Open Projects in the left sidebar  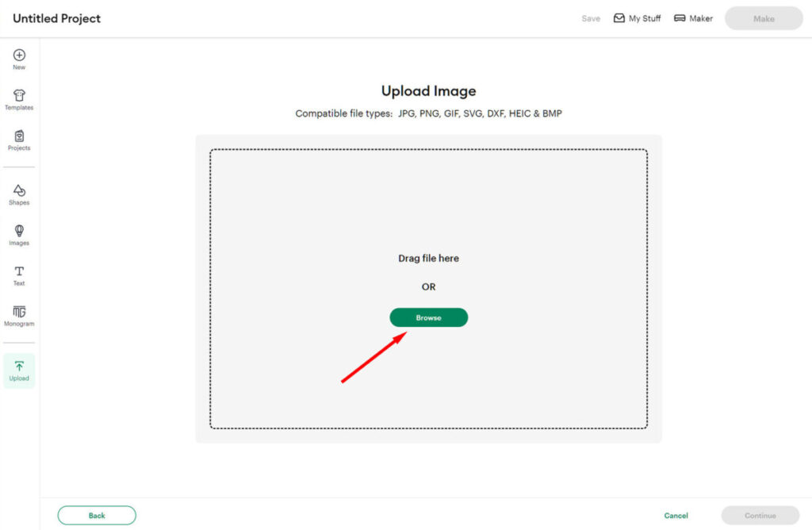click(19, 137)
